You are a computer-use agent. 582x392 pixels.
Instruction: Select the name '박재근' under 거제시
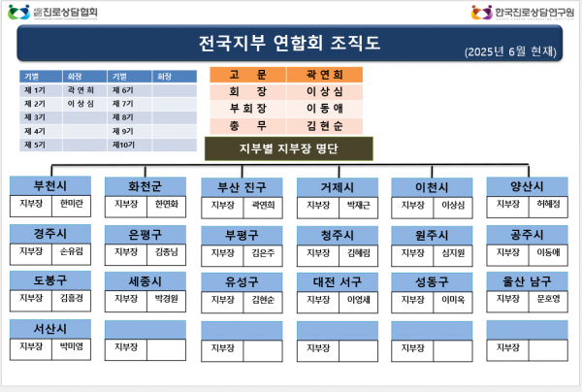point(359,205)
